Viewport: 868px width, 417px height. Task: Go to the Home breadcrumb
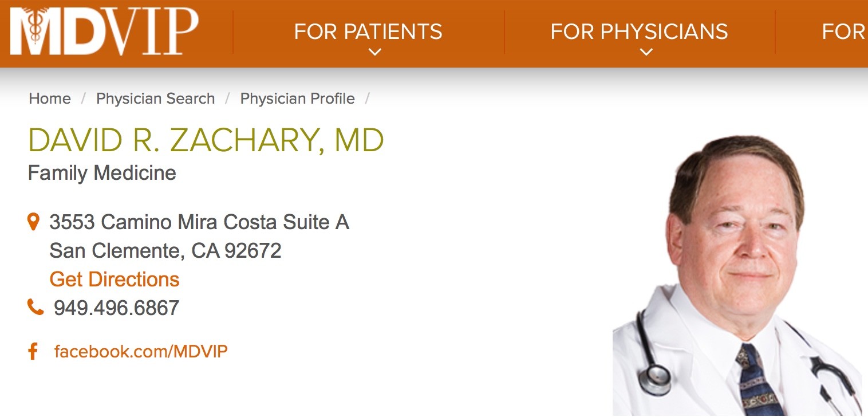tap(50, 99)
